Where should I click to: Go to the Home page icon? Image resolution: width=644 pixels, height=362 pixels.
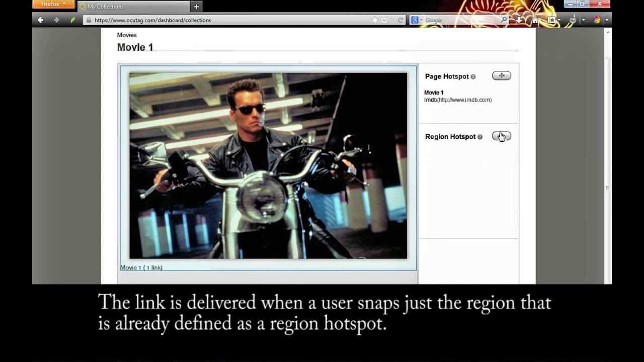tap(535, 20)
